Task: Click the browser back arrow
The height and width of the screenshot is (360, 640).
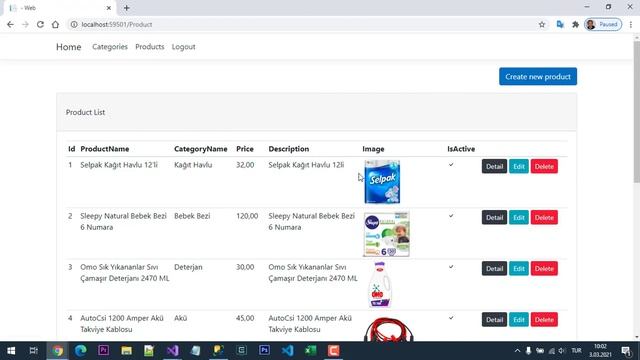Action: point(10,24)
